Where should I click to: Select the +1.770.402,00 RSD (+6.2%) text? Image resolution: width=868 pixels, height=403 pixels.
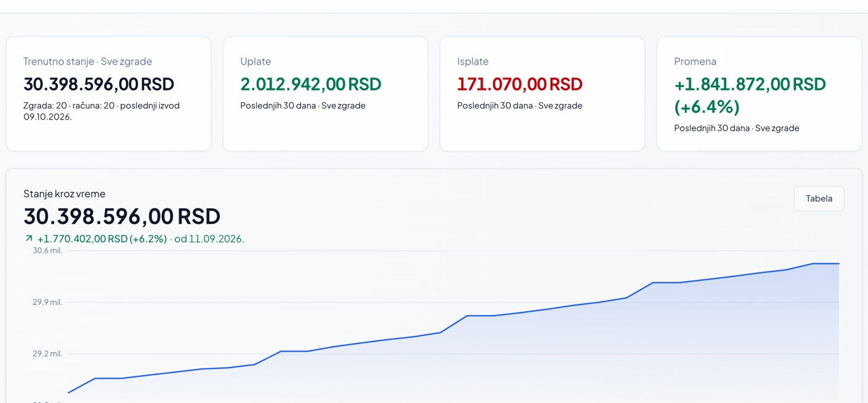tap(102, 239)
